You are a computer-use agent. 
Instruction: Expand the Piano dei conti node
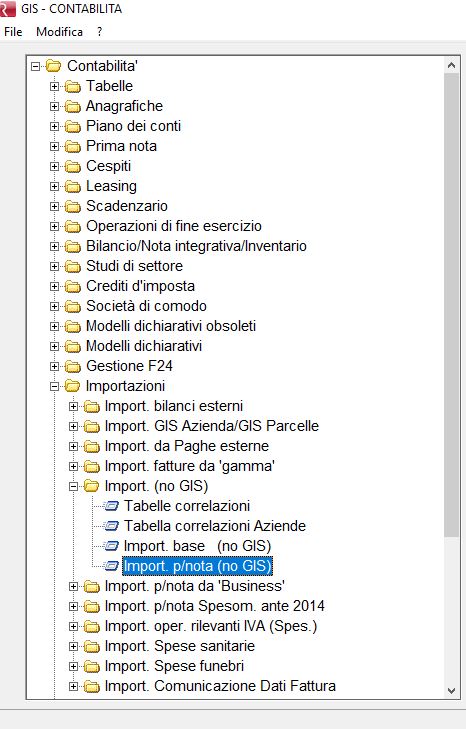[x=54, y=126]
